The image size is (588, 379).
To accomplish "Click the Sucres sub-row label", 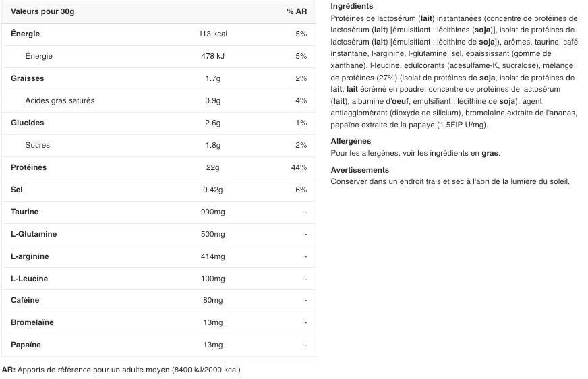I will coord(38,145).
